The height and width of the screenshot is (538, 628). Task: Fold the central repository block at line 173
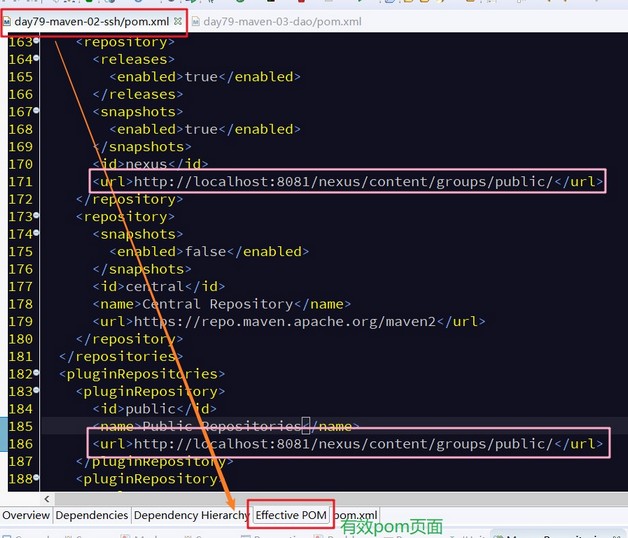coord(36,215)
